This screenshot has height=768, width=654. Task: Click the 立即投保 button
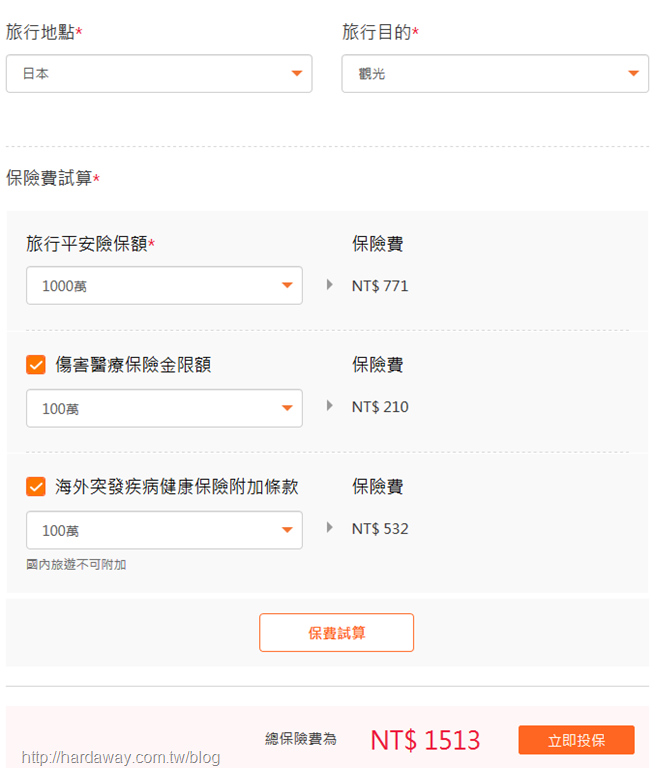[577, 740]
